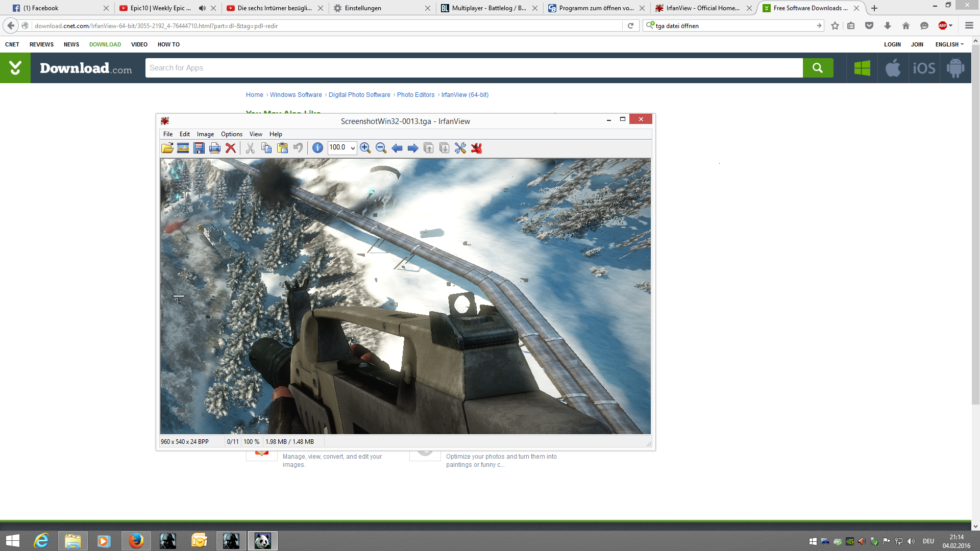
Task: Click the Open file folder icon in IrfanView
Action: [167, 148]
